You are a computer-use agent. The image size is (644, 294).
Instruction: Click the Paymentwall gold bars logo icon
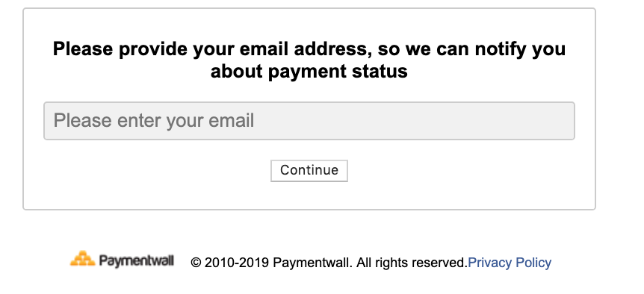(82, 259)
